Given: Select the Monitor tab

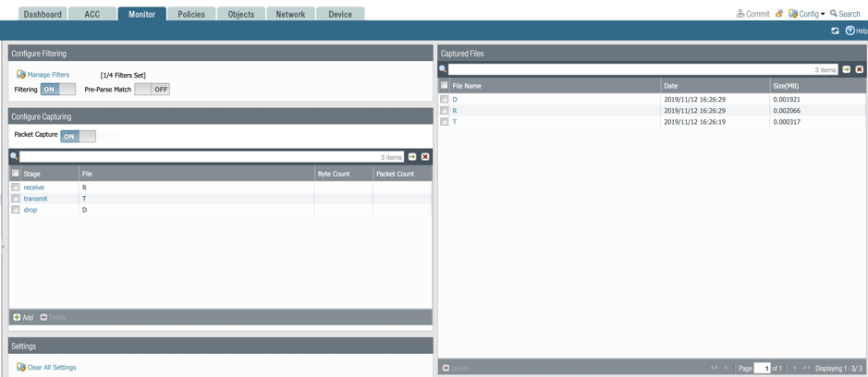Looking at the screenshot, I should point(141,14).
